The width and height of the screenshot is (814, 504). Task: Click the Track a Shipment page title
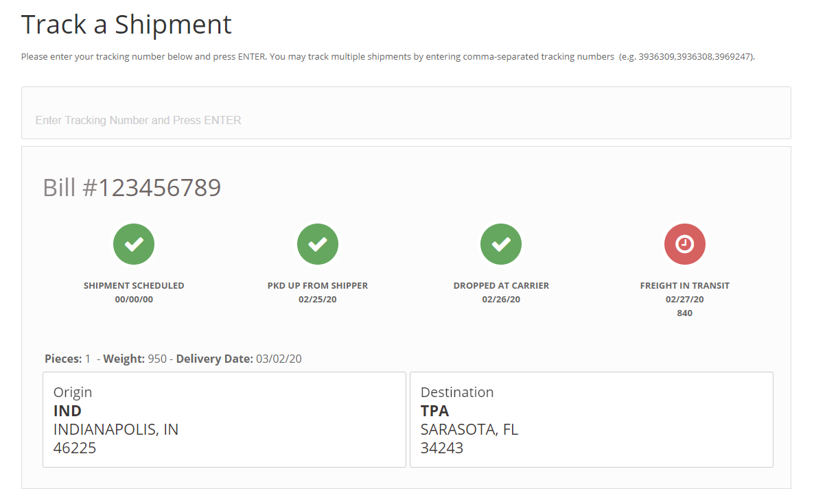[x=126, y=25]
